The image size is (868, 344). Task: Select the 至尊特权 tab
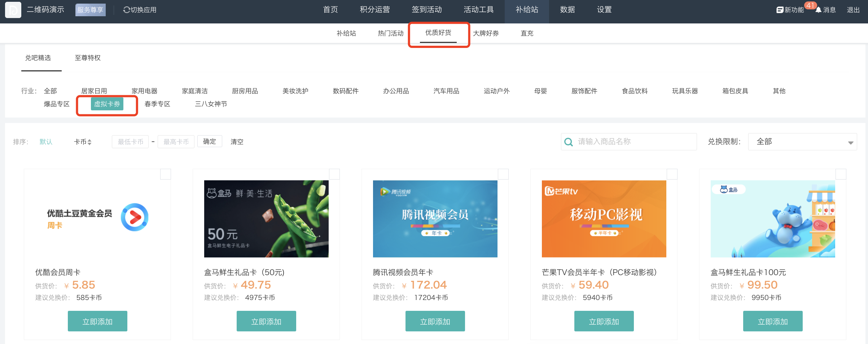click(x=88, y=58)
